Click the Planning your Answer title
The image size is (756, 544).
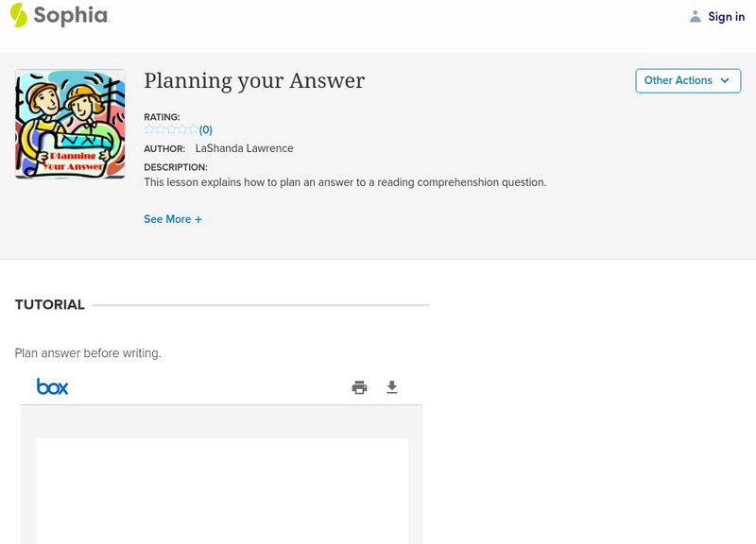(x=254, y=81)
